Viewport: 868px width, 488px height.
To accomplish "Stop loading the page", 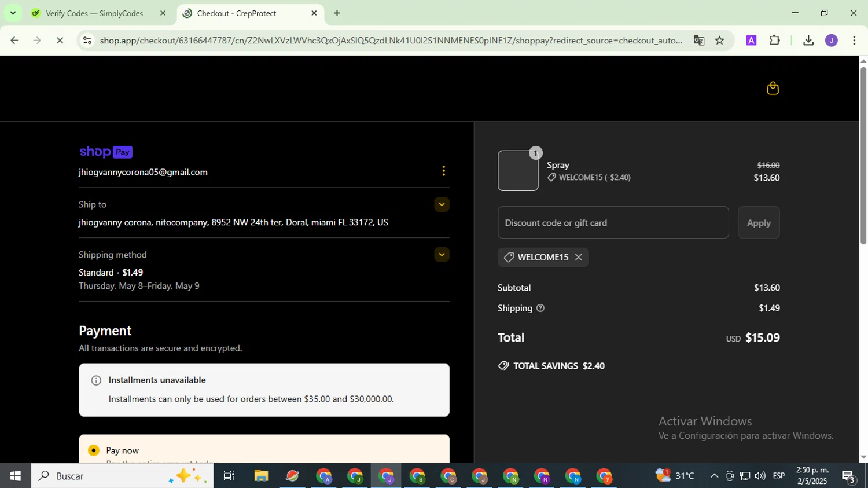I will tap(60, 41).
